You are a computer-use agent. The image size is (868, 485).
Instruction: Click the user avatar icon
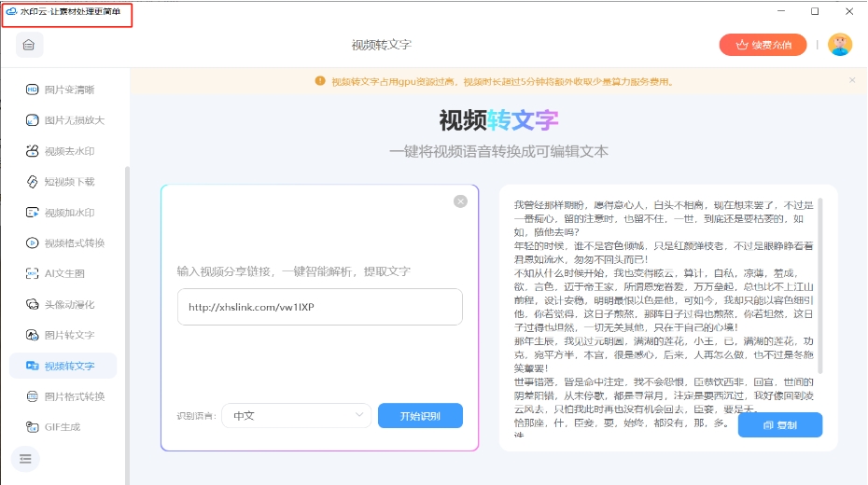pyautogui.click(x=840, y=45)
